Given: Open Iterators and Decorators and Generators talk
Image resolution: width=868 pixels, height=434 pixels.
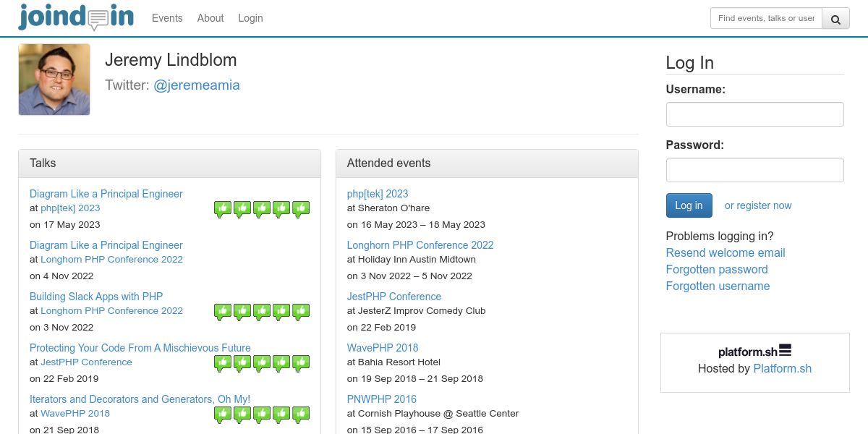Looking at the screenshot, I should pyautogui.click(x=140, y=399).
